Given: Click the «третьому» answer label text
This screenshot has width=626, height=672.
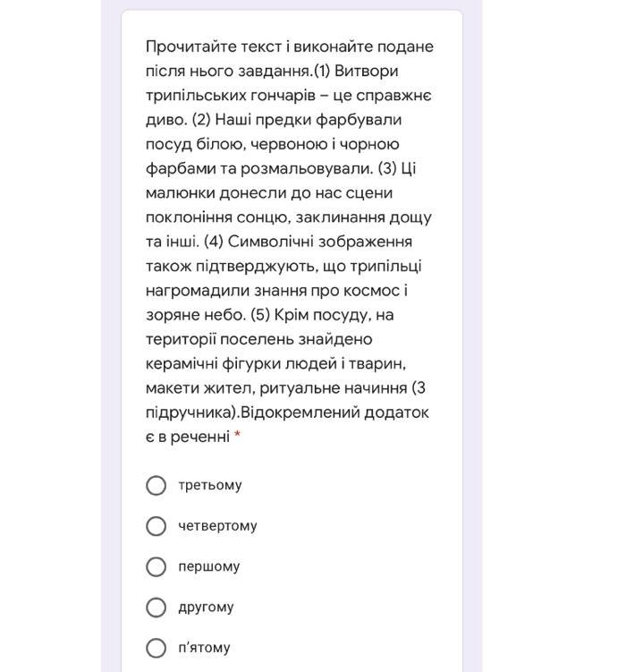Looking at the screenshot, I should (210, 485).
